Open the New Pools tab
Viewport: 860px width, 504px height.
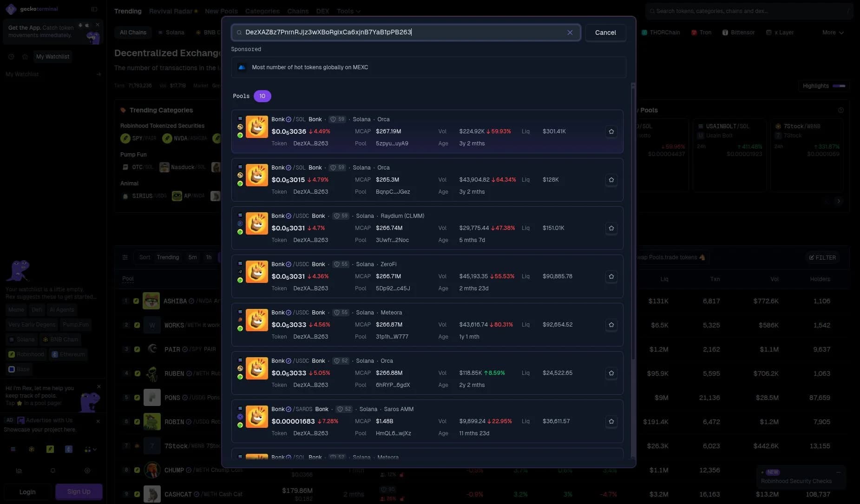click(x=221, y=11)
